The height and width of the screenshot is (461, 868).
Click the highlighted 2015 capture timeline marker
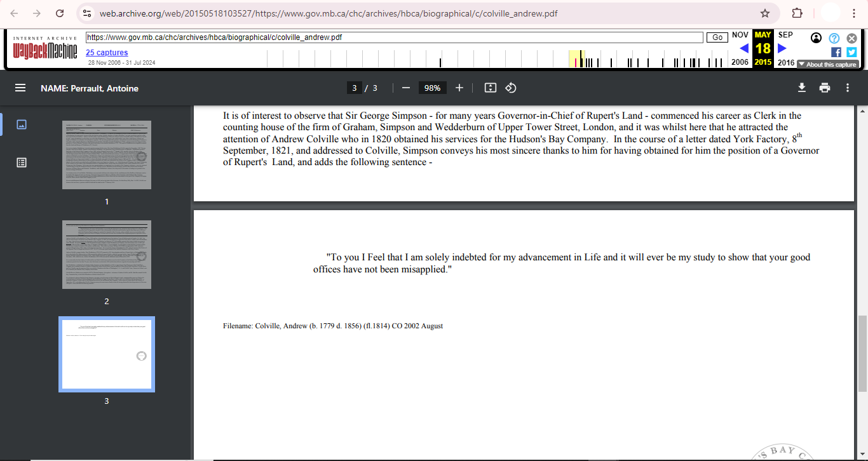coord(577,59)
